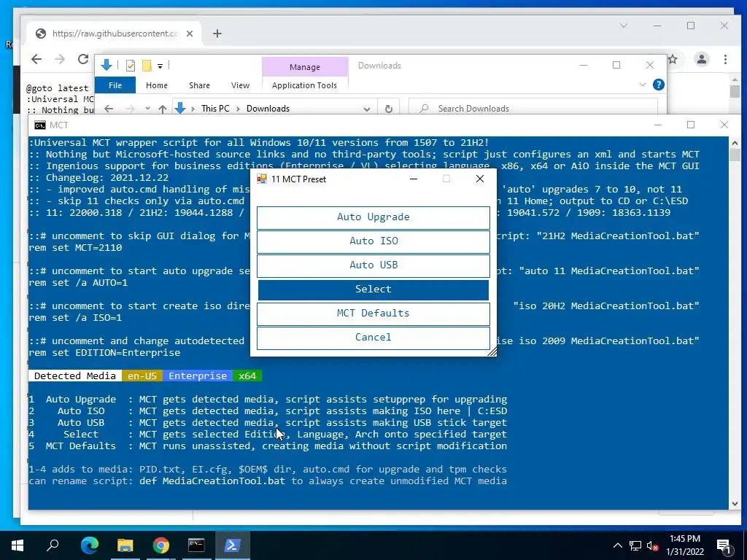Expand the Explorer ribbon chevron
The width and height of the screenshot is (747, 560).
tap(642, 85)
